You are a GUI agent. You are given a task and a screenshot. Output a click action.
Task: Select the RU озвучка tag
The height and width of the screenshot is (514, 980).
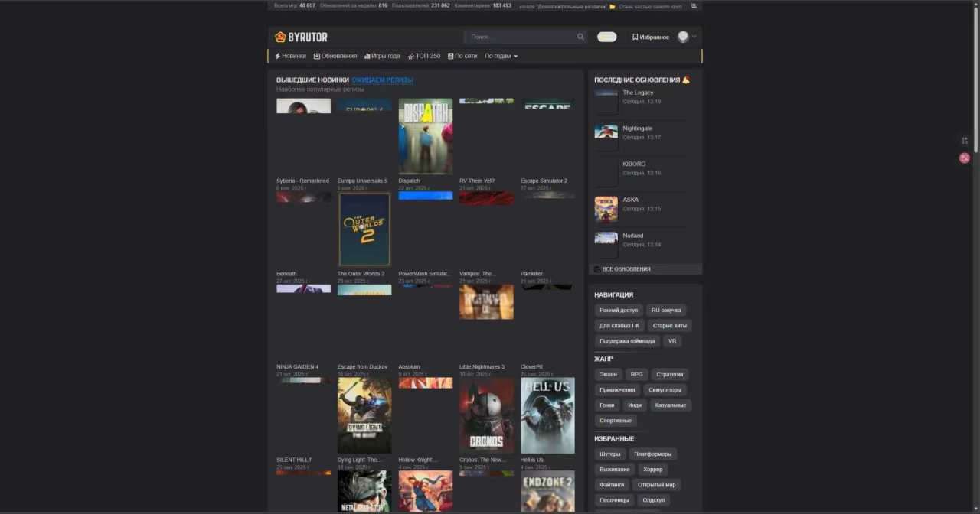coord(666,311)
